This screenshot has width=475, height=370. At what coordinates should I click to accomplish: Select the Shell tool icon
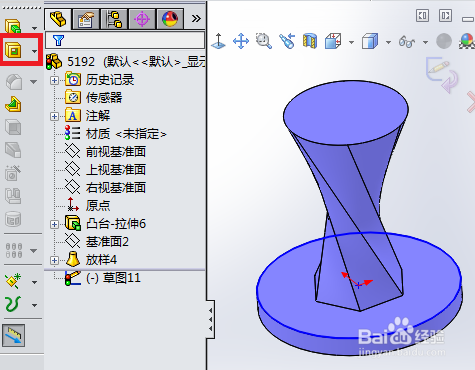click(x=13, y=127)
